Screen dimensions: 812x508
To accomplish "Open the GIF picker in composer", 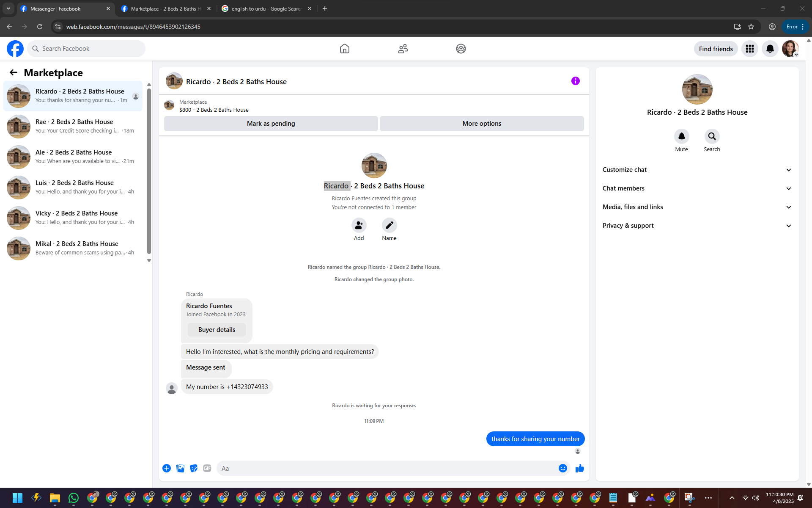I will click(x=207, y=468).
